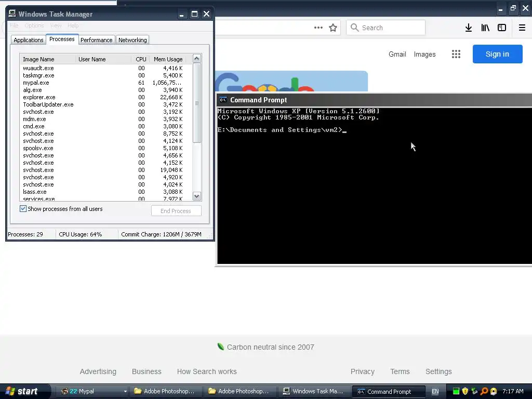Select the Windows Task Manager taskbar button

coord(314,391)
